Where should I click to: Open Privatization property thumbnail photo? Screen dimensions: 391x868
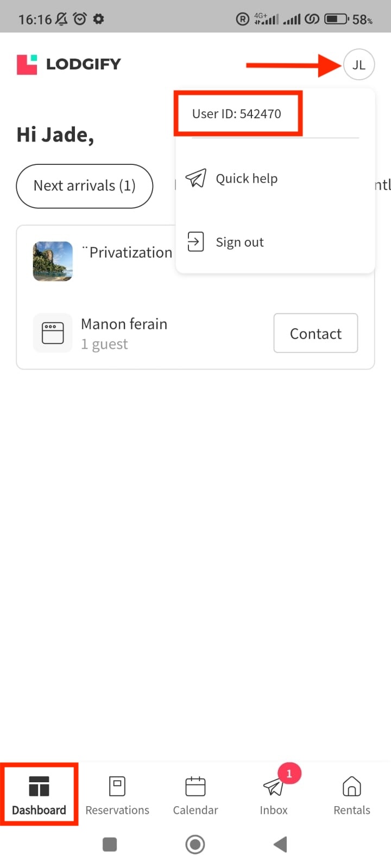tap(53, 261)
